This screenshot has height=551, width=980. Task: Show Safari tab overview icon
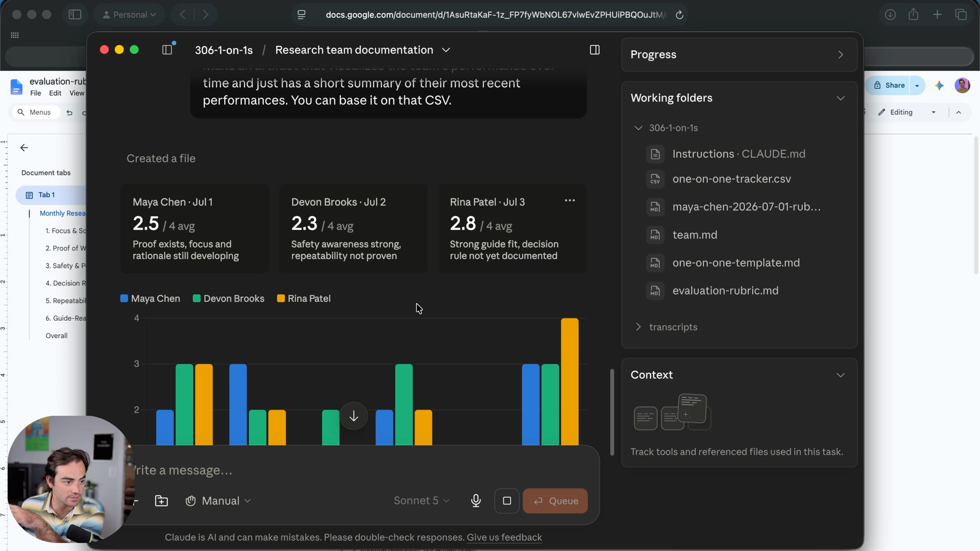tap(961, 15)
